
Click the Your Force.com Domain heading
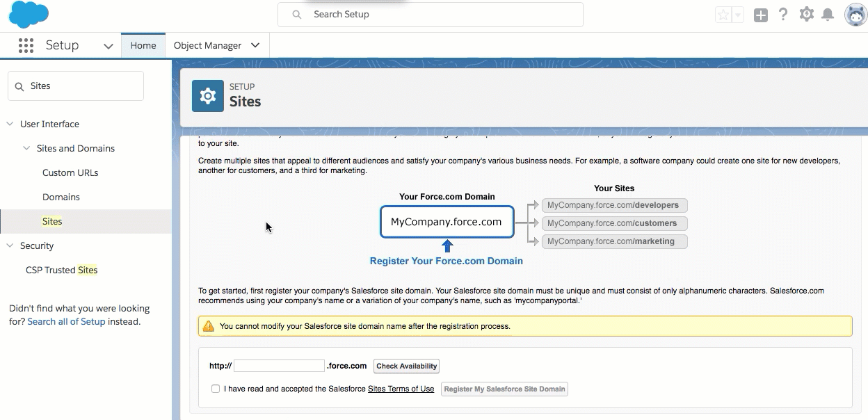447,197
